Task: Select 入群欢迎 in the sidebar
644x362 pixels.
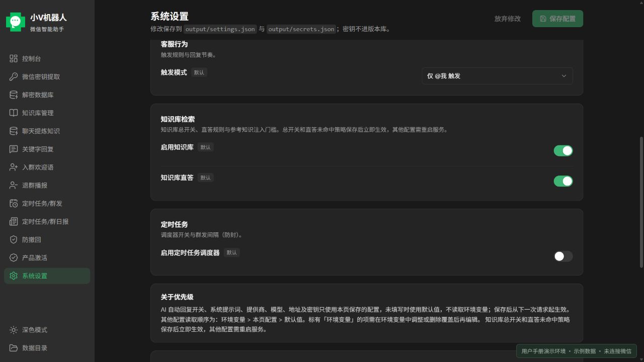Action: click(47, 167)
